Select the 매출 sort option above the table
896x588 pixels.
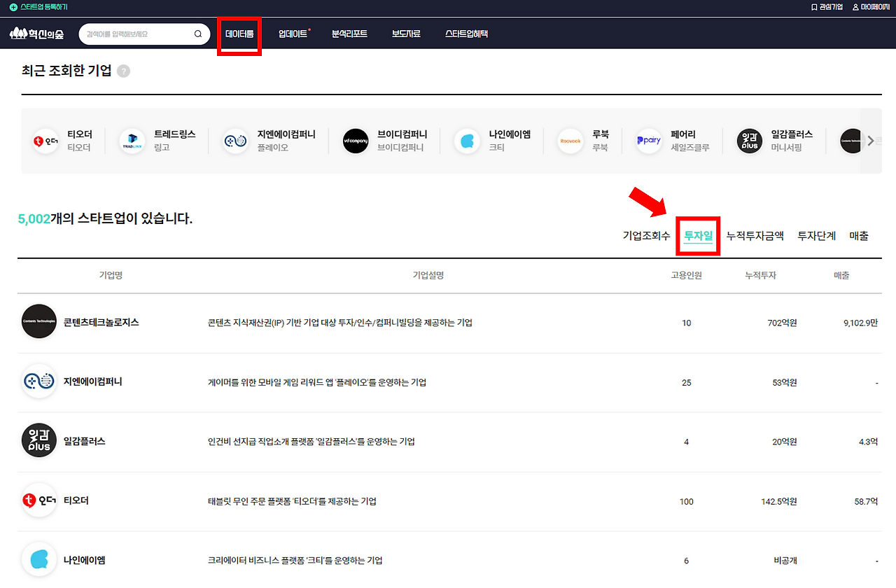[859, 236]
